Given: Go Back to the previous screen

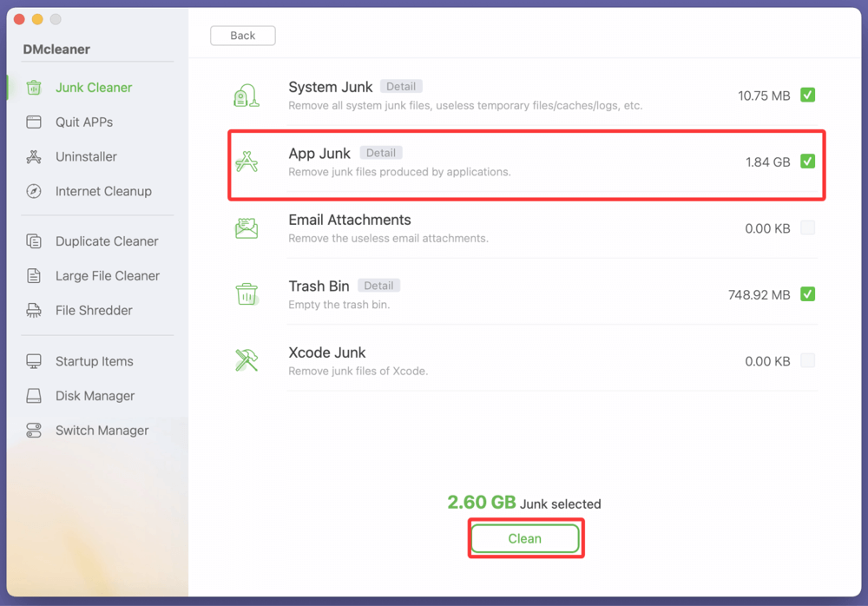Looking at the screenshot, I should click(242, 35).
